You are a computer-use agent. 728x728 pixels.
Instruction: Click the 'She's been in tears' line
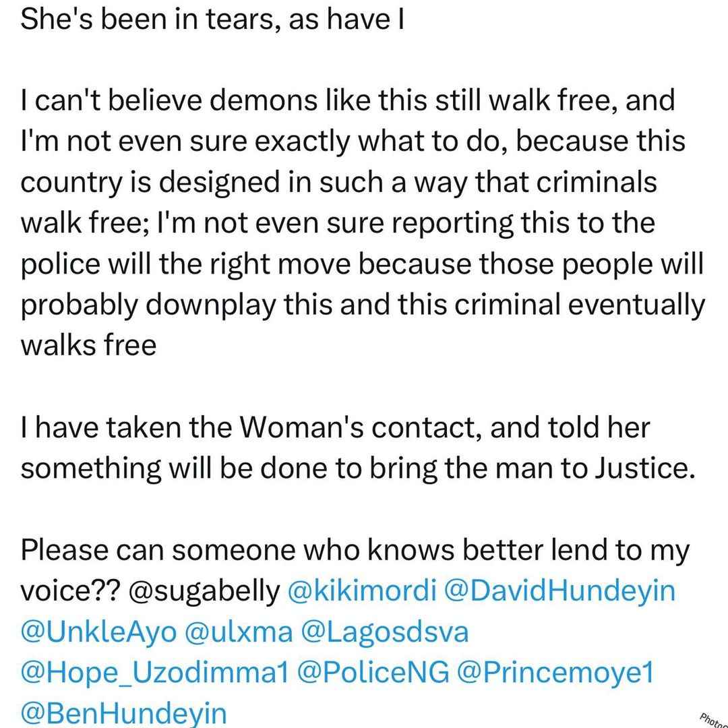pyautogui.click(x=212, y=20)
